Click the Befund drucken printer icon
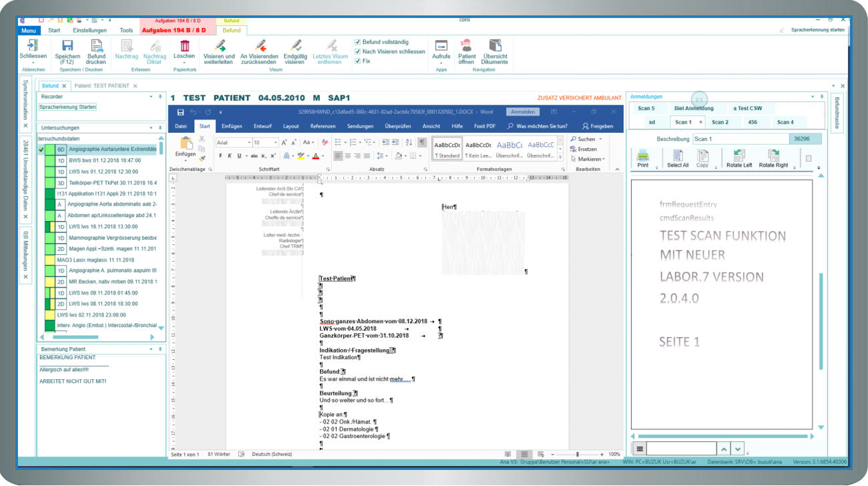Image resolution: width=868 pixels, height=486 pixels. pos(97,45)
